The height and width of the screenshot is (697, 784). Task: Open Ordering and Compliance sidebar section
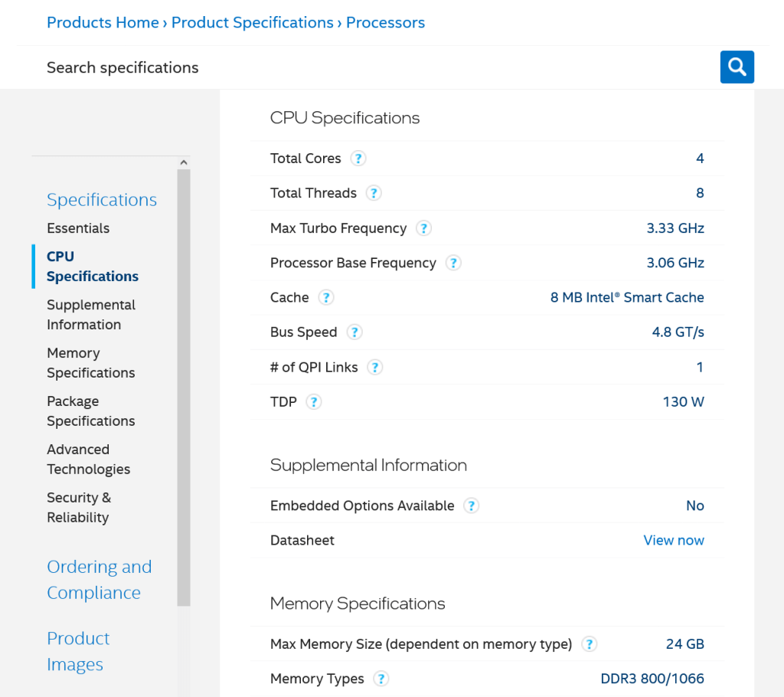coord(99,580)
